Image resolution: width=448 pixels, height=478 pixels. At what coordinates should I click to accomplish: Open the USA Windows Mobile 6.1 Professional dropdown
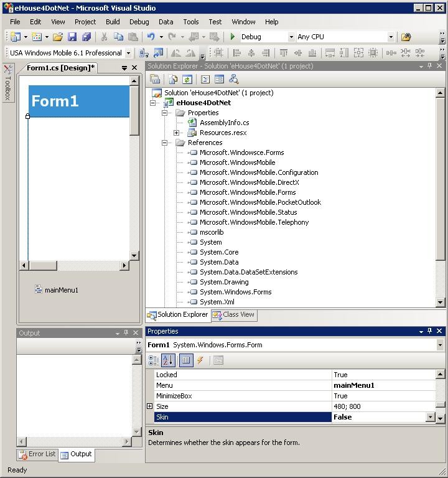pyautogui.click(x=129, y=53)
